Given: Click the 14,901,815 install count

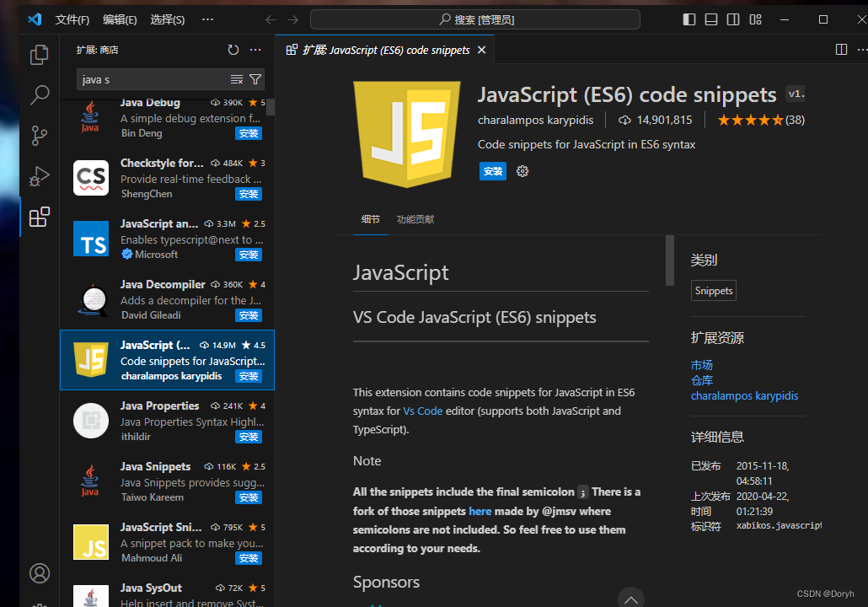Looking at the screenshot, I should (x=656, y=121).
